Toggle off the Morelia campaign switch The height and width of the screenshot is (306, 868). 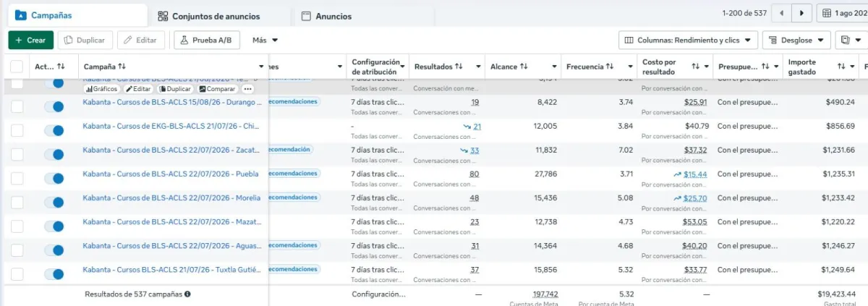54,203
